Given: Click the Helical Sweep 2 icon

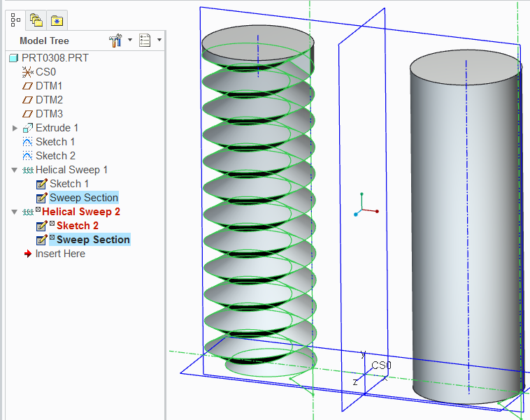Looking at the screenshot, I should click(28, 212).
